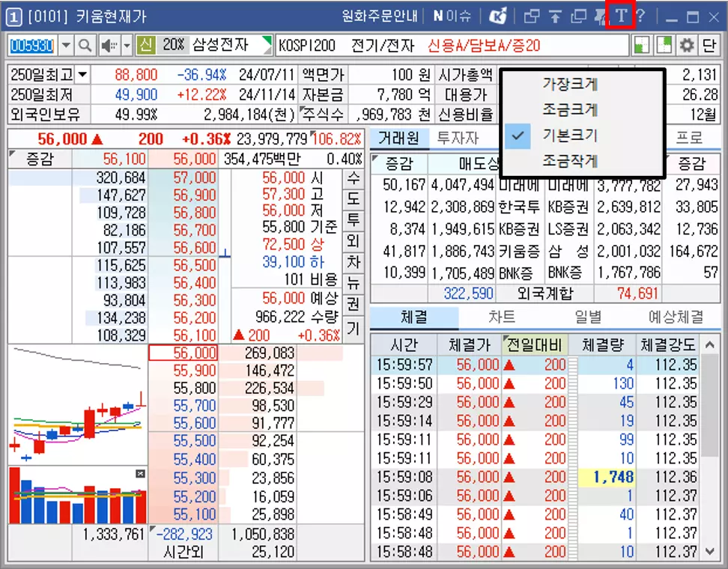728x569 pixels.
Task: Click the help question mark icon
Action: click(641, 16)
